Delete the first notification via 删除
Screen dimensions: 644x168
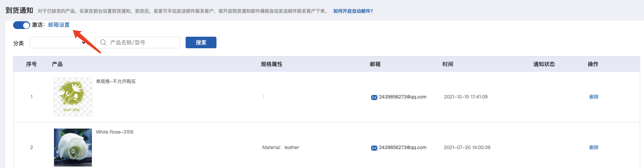coord(594,97)
